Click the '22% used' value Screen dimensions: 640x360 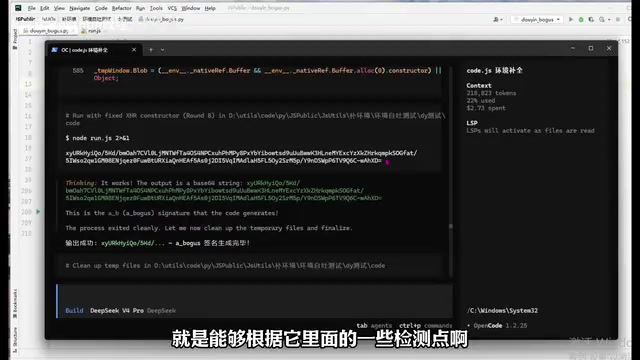[x=481, y=100]
